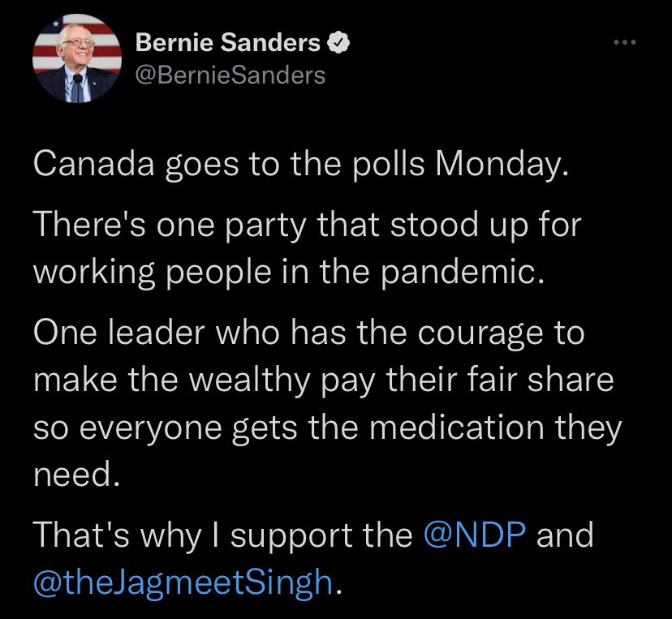Image resolution: width=672 pixels, height=619 pixels.
Task: Click the word "and" after the @NDP mention
Action: point(559,536)
